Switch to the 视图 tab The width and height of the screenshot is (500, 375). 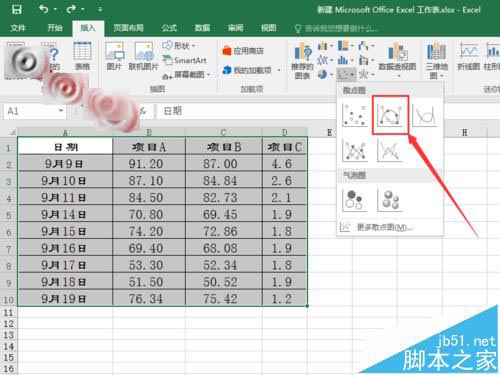pos(268,28)
